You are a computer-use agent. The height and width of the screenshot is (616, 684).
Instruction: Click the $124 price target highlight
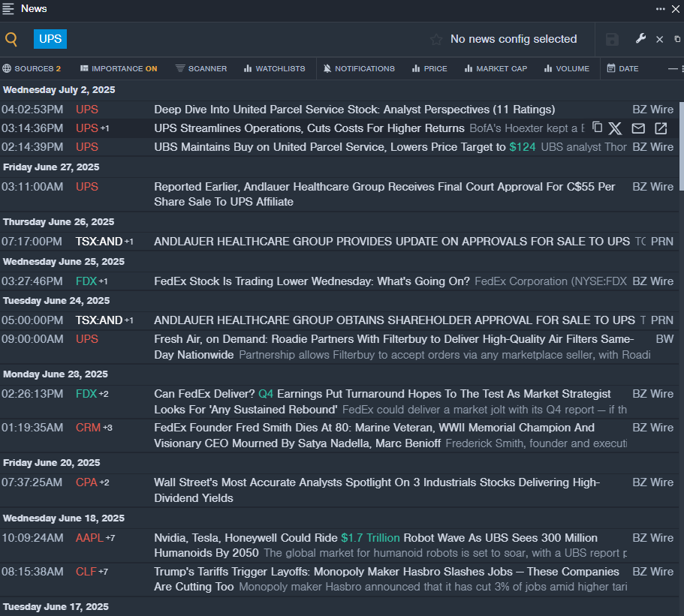[x=522, y=147]
